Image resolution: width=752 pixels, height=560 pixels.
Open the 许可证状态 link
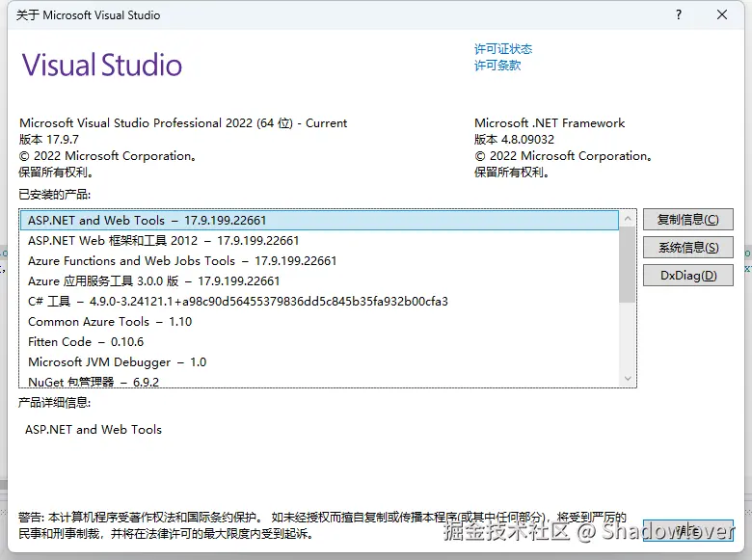pyautogui.click(x=503, y=49)
